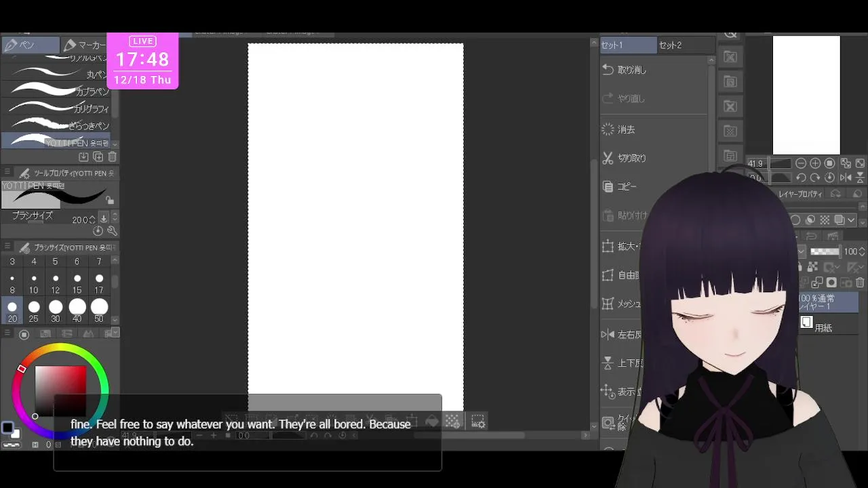868x488 pixels.
Task: Click 切り取り cut in quick access
Action: pos(625,158)
